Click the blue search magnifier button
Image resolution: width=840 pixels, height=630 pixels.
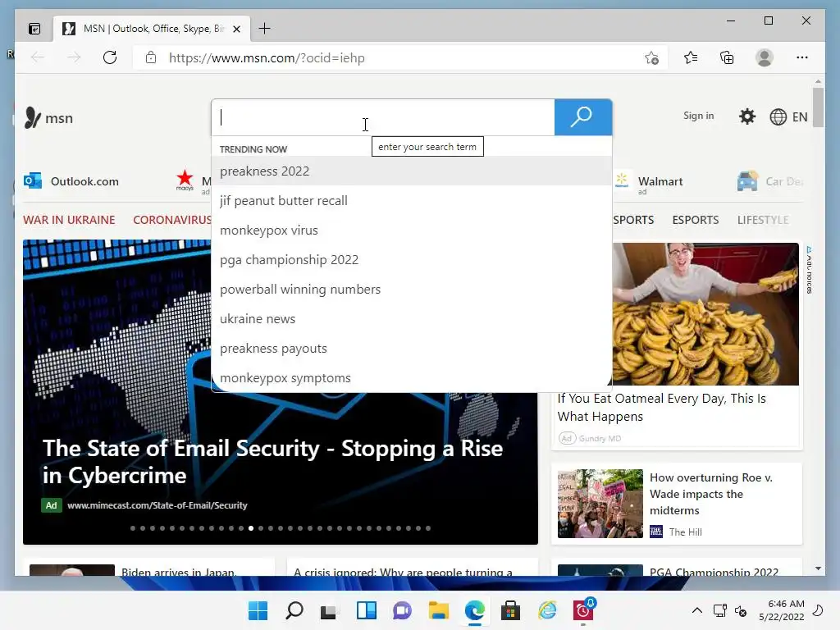(x=583, y=117)
